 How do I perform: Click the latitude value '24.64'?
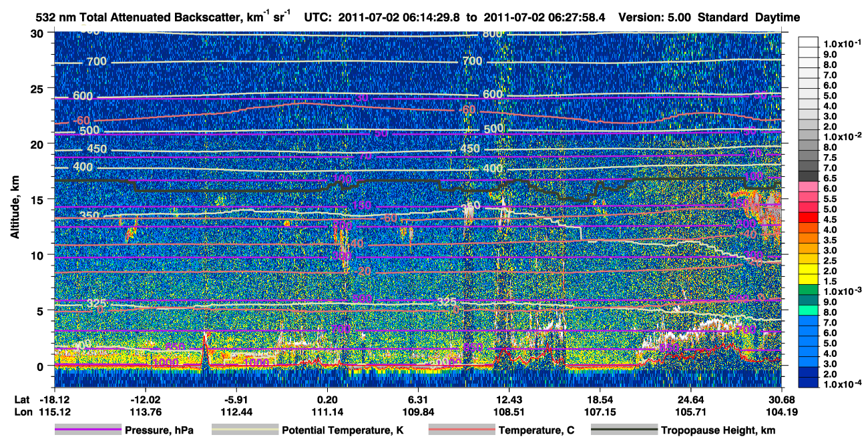tap(691, 399)
